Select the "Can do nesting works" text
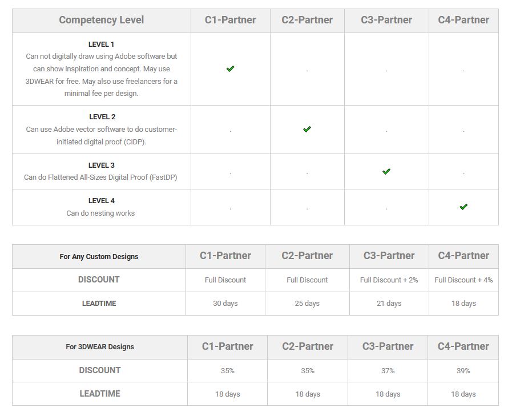 (x=100, y=213)
